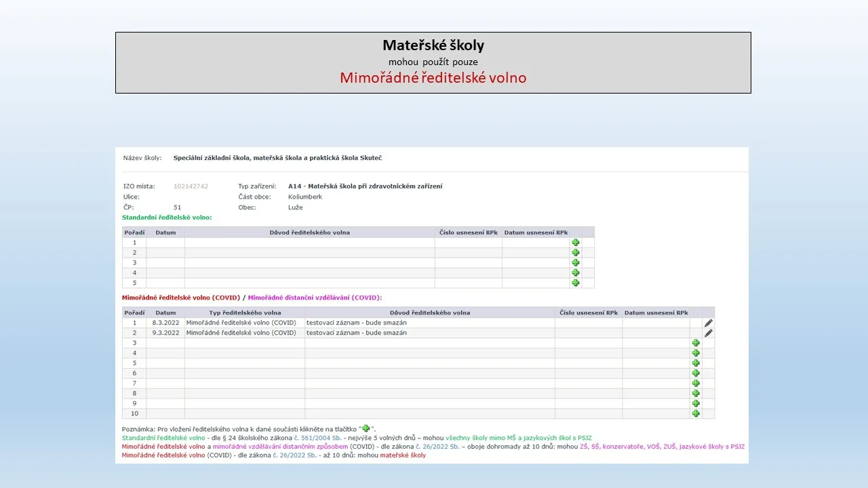The height and width of the screenshot is (488, 868).
Task: Edit the 9.3.2022 COVID leave record
Action: coord(709,333)
